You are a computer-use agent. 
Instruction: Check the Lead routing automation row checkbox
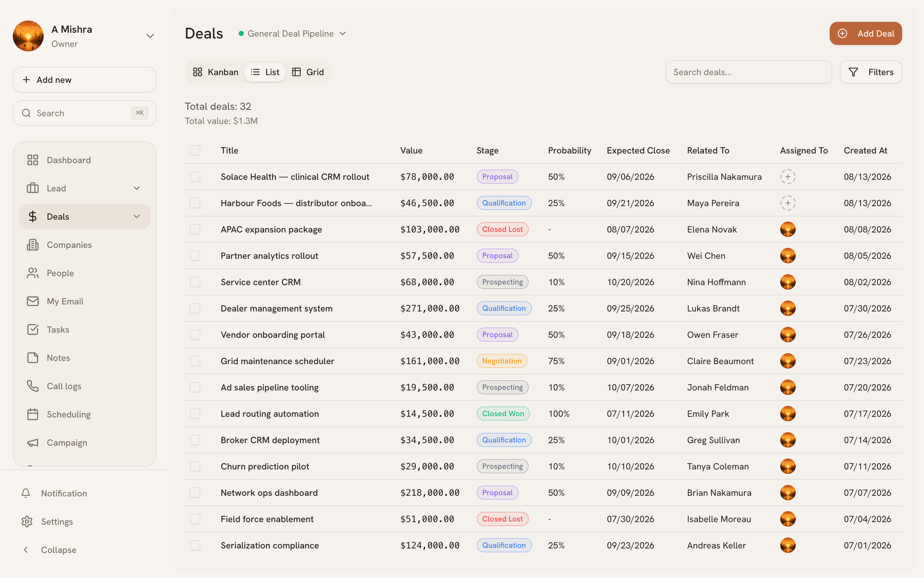pyautogui.click(x=195, y=414)
